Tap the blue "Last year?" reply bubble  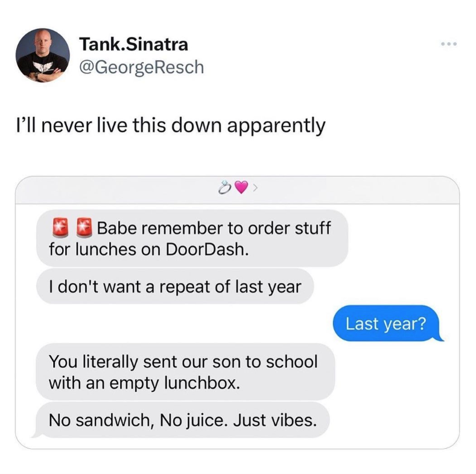point(386,324)
